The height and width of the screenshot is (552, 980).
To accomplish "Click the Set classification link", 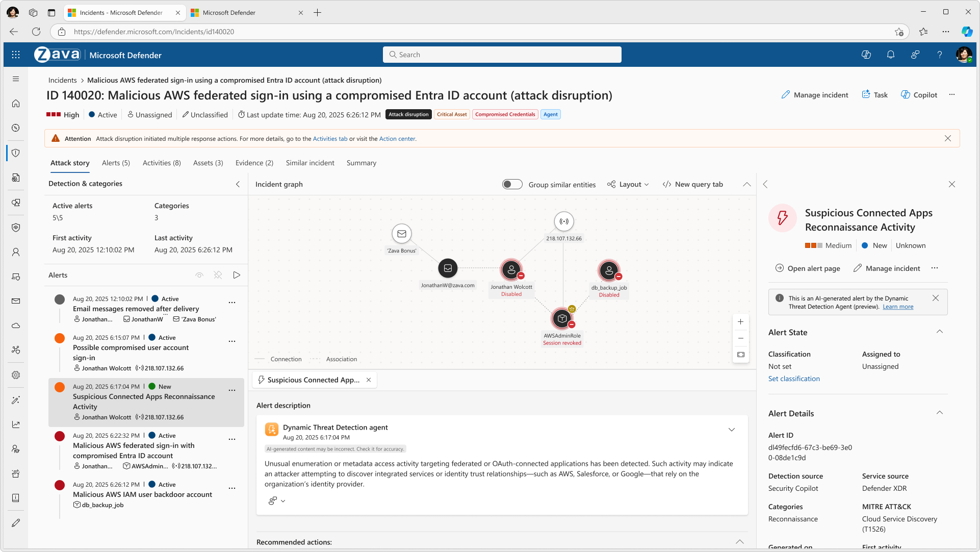I will 793,379.
